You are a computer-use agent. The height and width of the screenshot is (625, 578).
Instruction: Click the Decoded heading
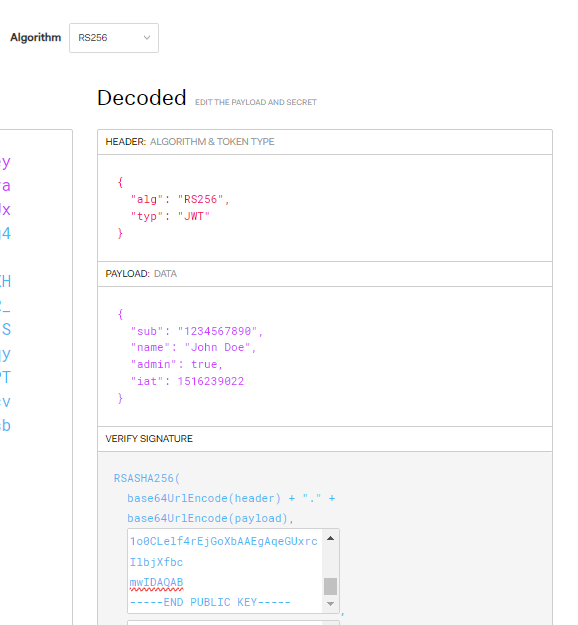tap(142, 98)
